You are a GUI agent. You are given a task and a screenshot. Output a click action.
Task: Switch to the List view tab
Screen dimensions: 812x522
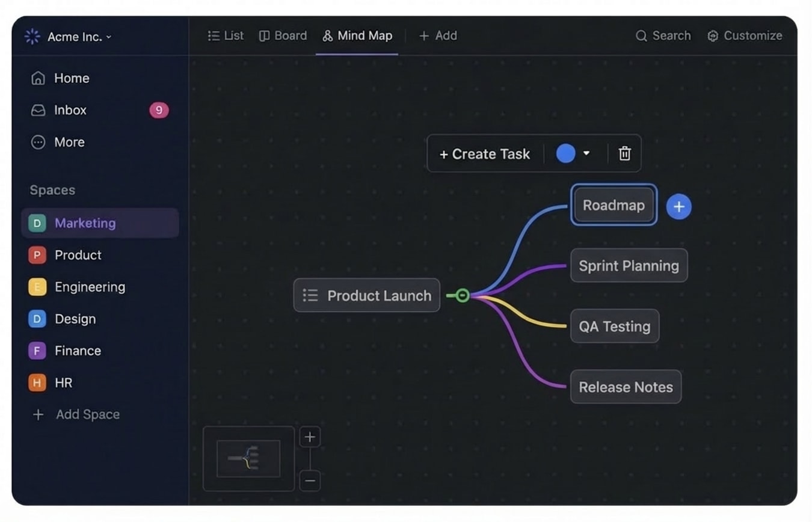point(226,36)
